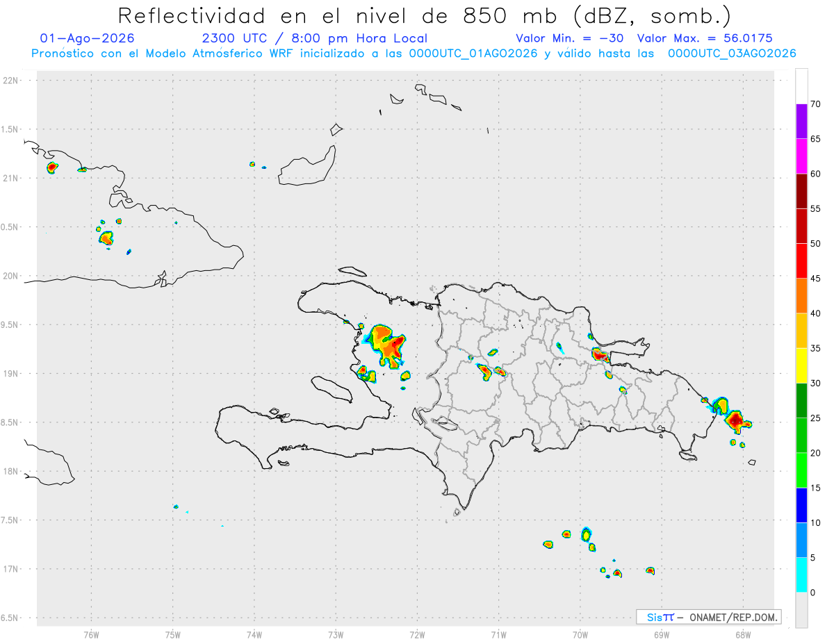Click the latitude axis label '21N'
The image size is (834, 644).
[11, 178]
